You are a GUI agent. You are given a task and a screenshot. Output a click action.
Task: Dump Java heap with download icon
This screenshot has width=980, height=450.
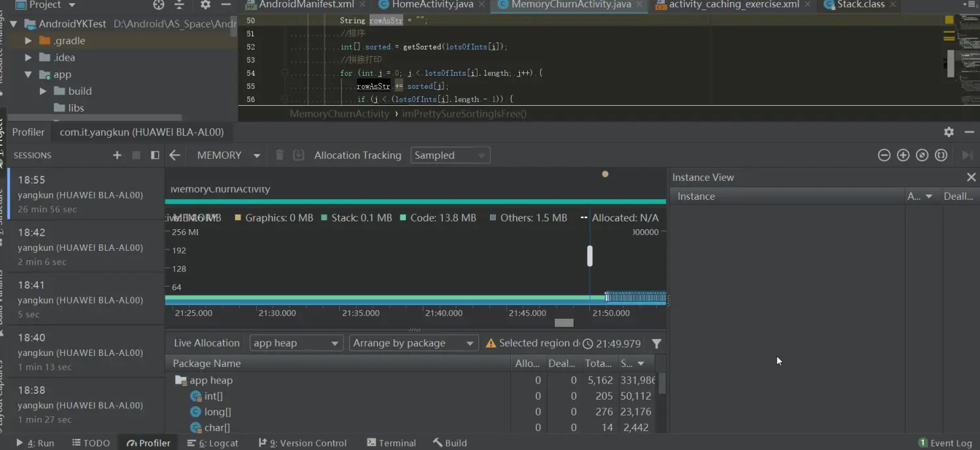[x=299, y=155]
